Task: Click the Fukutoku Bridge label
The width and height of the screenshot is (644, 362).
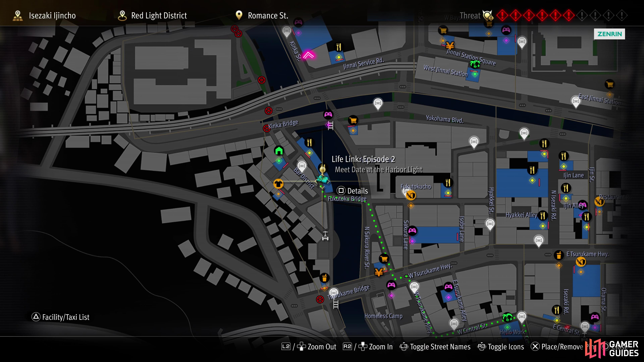Action: 347,199
